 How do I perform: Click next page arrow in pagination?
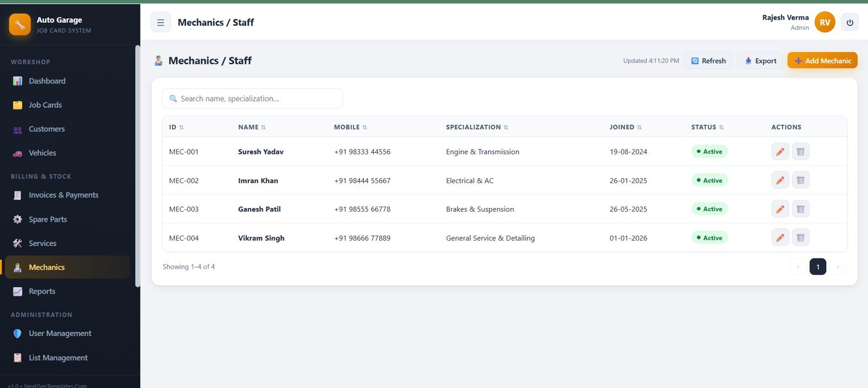coord(838,267)
